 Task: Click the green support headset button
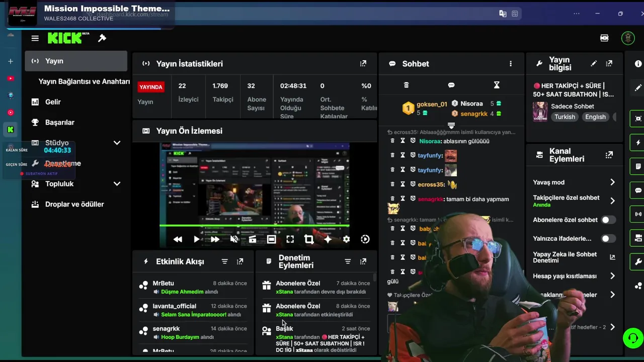[x=633, y=338]
